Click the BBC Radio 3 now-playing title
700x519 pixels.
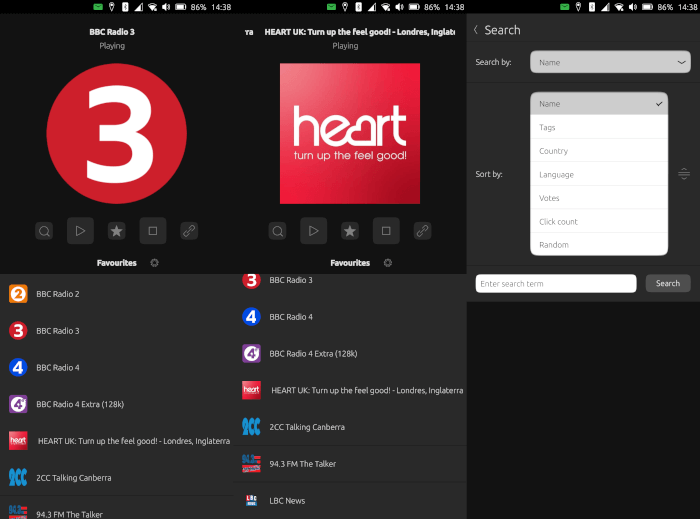point(112,32)
